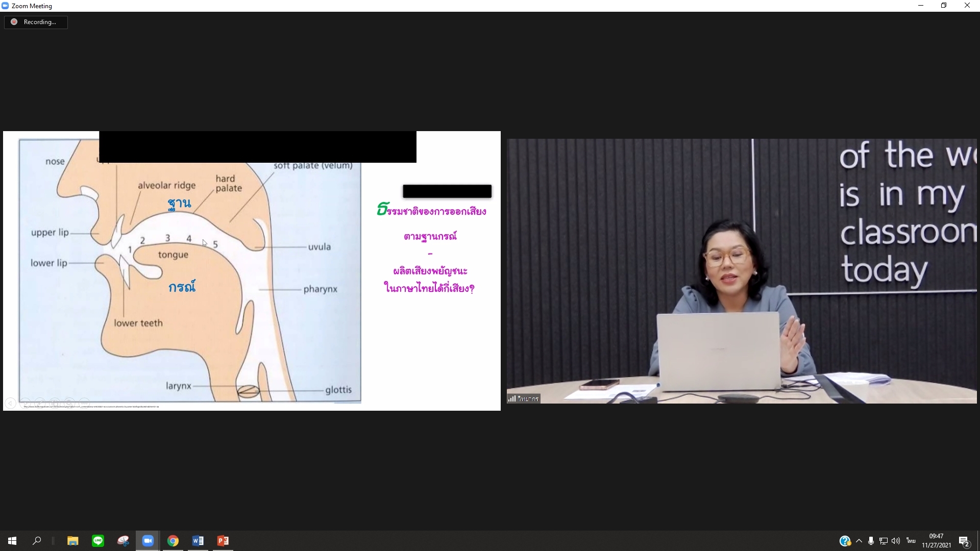Open the notification action center
980x551 pixels.
(964, 541)
